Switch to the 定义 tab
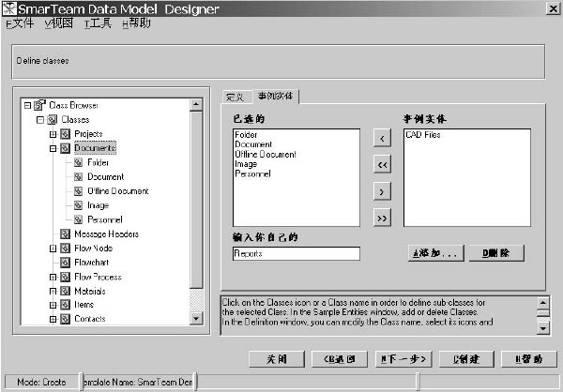 [x=236, y=97]
